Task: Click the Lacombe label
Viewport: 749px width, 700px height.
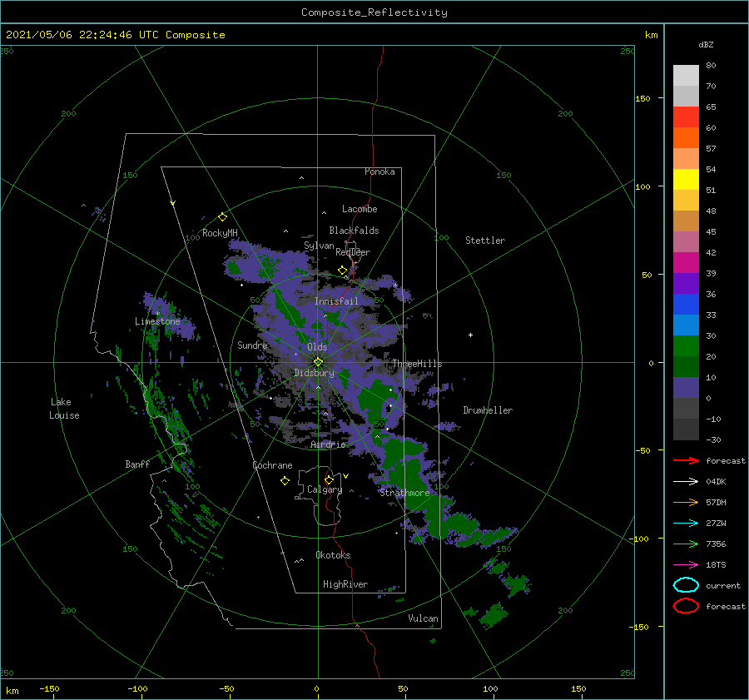Action: (x=360, y=209)
